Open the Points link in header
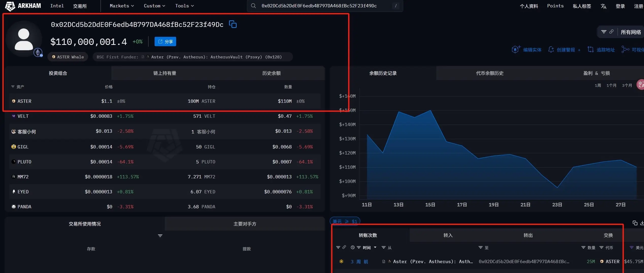Screen dimensions: 644x273 pyautogui.click(x=555, y=6)
